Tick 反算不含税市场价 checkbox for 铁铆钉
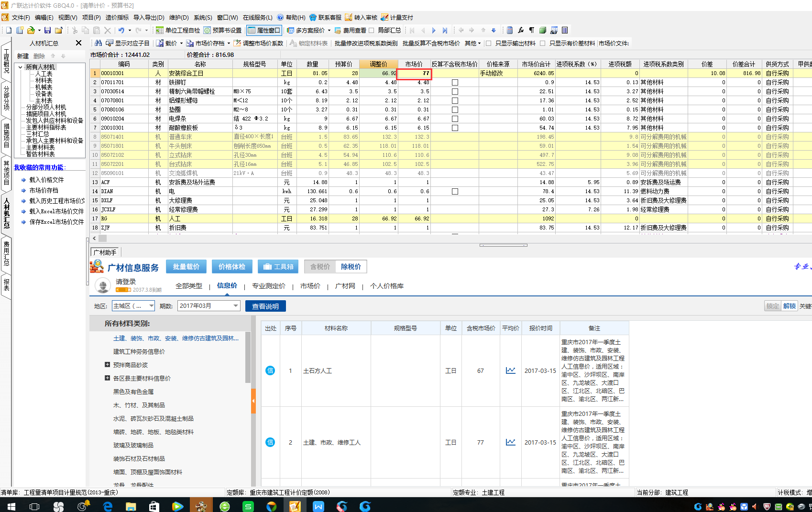This screenshot has width=812, height=512. point(455,82)
